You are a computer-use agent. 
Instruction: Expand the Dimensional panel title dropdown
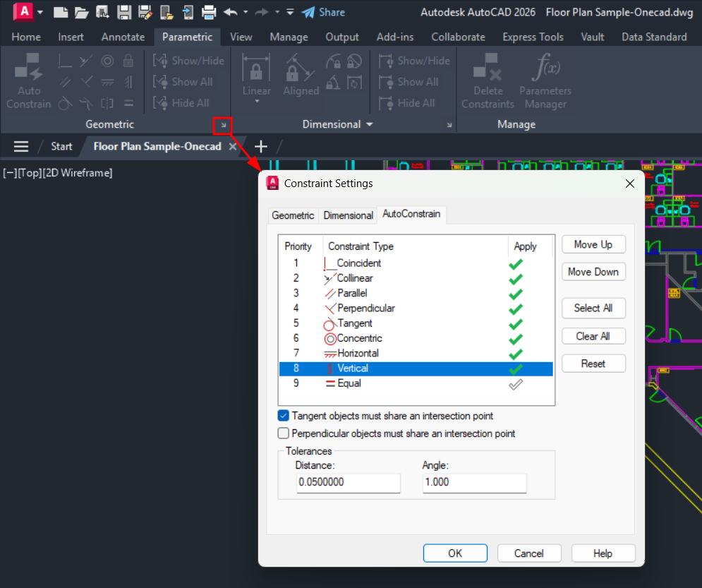pyautogui.click(x=370, y=124)
